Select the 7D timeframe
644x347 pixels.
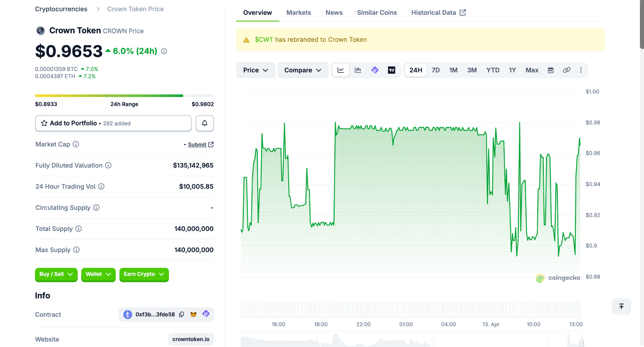436,70
